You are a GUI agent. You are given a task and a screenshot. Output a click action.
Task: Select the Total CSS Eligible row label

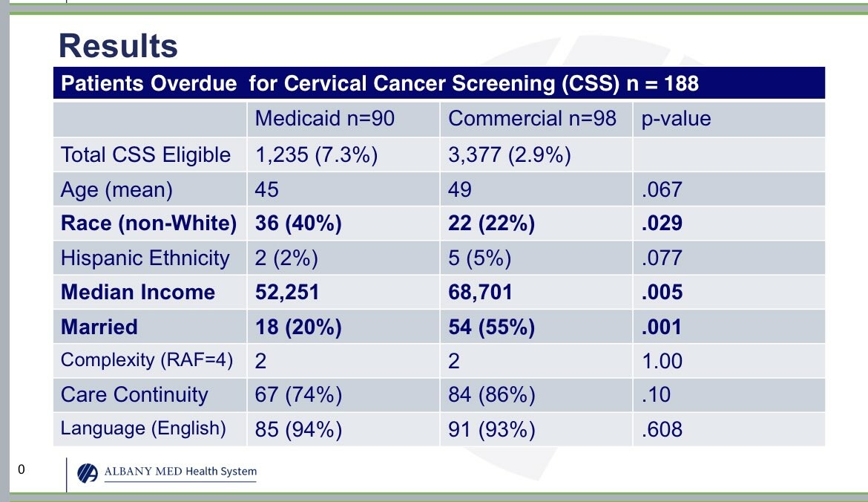pos(145,154)
